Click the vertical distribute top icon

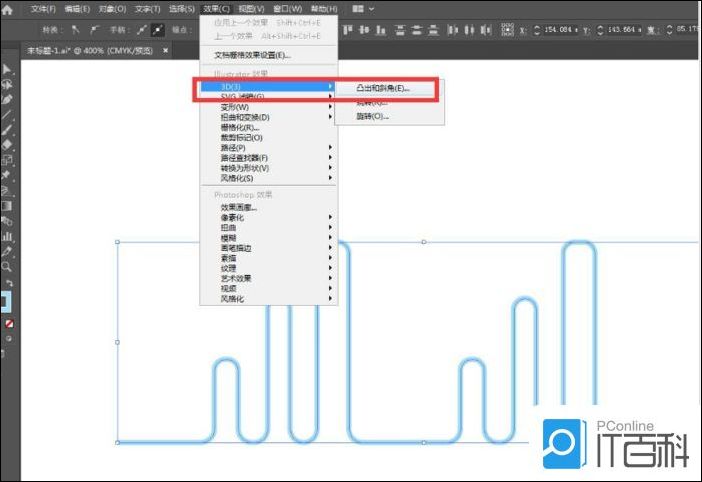[400, 30]
